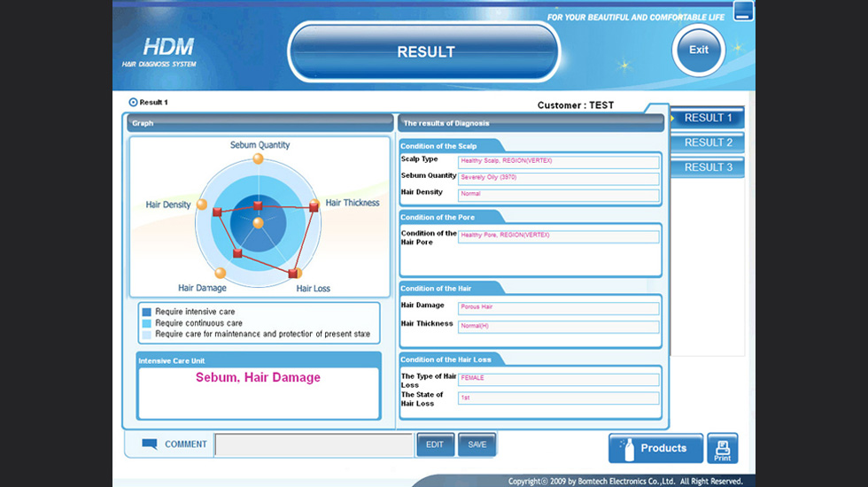
Task: Click the Hair Damage orange node on graph
Action: (220, 273)
